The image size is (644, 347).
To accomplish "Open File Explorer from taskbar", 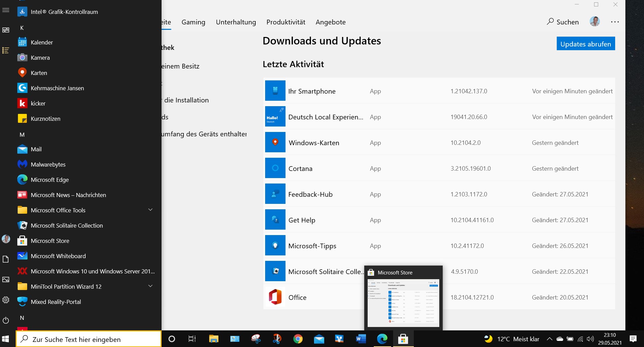I will coord(214,339).
